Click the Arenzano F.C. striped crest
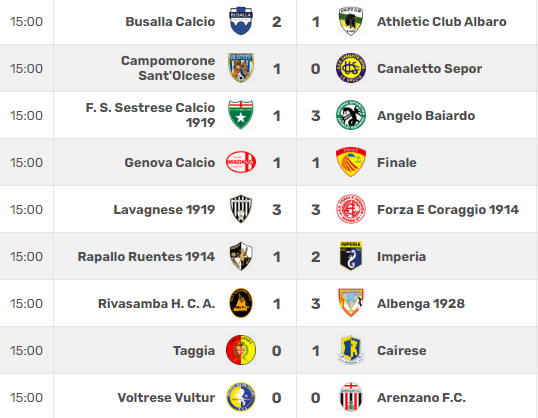Image resolution: width=538 pixels, height=418 pixels. point(351,397)
